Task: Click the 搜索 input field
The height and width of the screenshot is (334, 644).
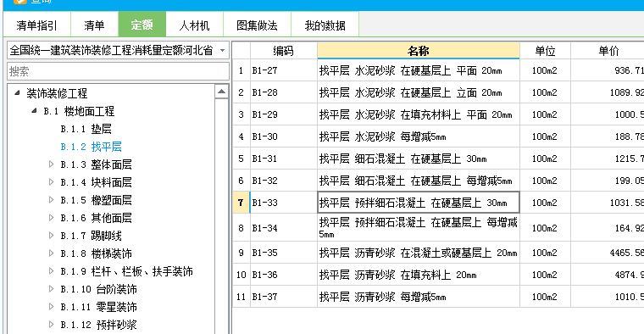Action: pyautogui.click(x=119, y=71)
